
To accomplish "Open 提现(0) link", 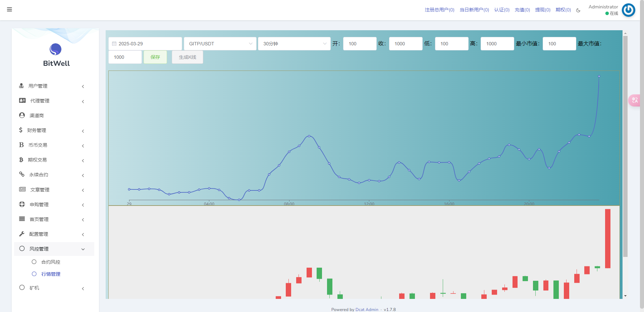I will pos(543,10).
